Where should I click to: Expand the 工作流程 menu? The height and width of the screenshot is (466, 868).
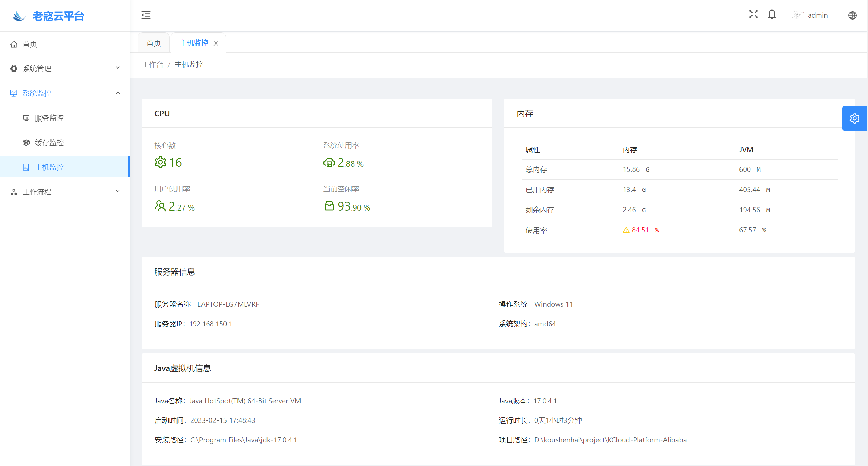click(118, 191)
